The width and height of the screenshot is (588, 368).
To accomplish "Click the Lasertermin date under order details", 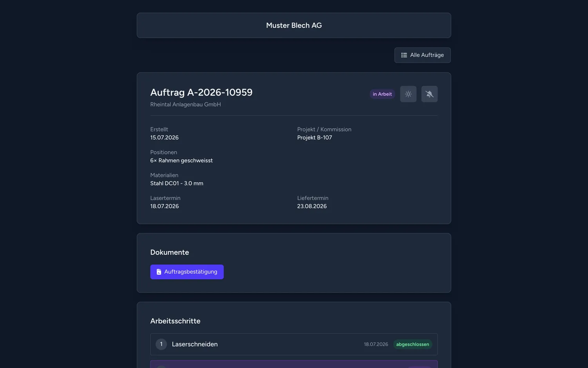I will [x=164, y=206].
